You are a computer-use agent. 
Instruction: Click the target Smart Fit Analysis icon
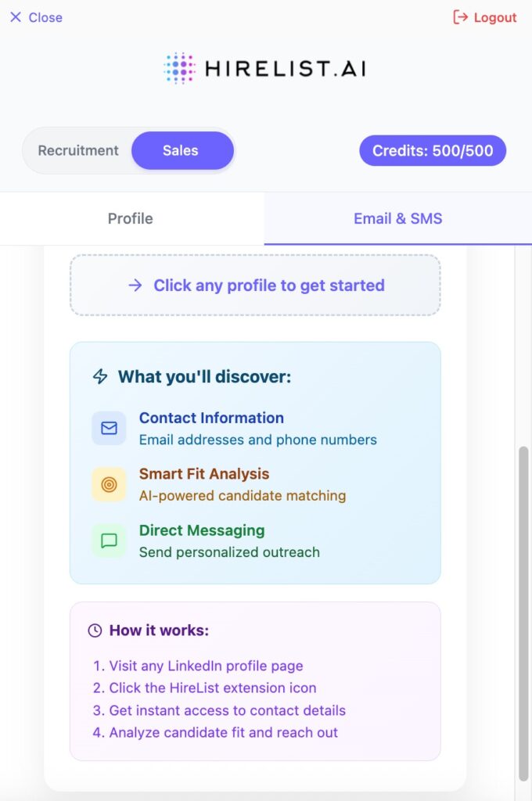pyautogui.click(x=109, y=484)
